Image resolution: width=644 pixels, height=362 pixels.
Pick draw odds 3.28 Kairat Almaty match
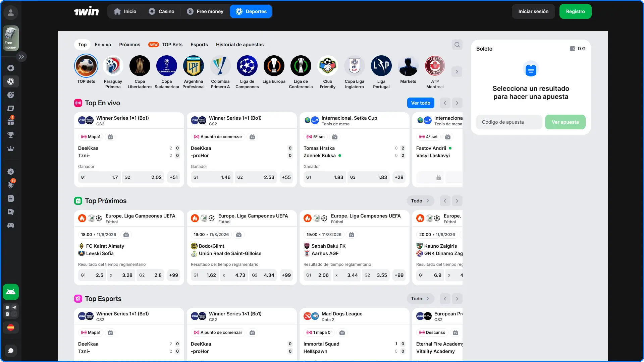click(121, 275)
